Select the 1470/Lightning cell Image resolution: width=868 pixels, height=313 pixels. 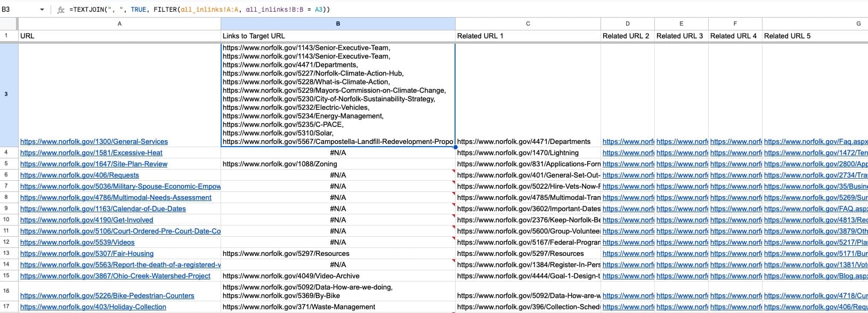click(x=528, y=153)
